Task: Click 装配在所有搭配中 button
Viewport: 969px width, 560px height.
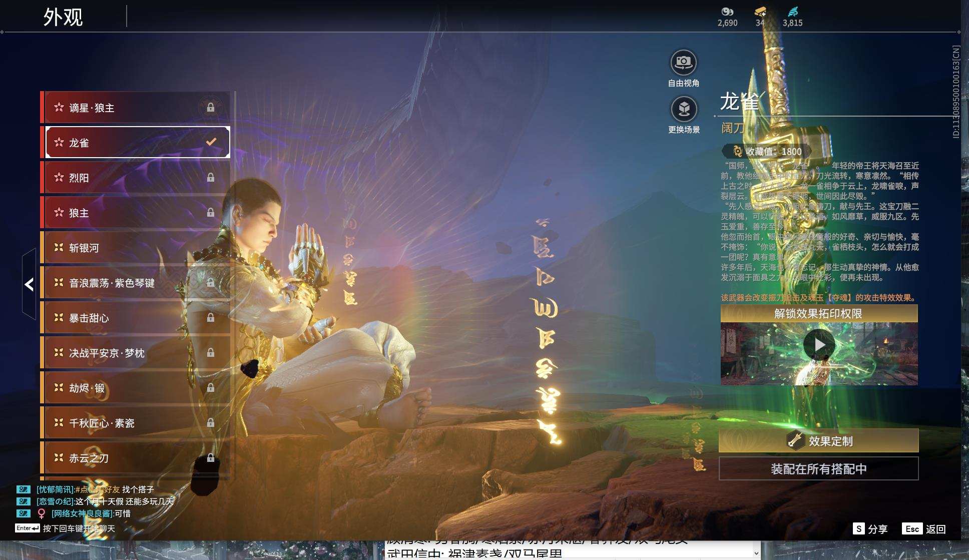Action: 819,469
